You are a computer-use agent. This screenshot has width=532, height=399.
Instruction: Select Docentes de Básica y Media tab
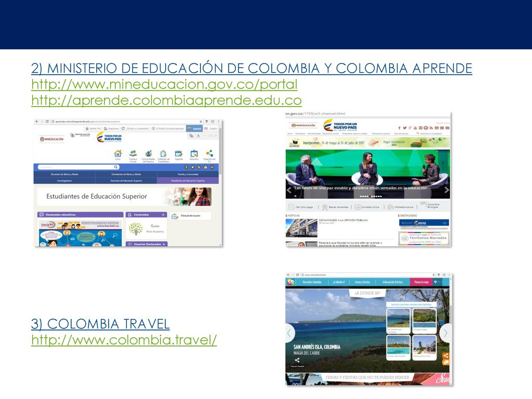click(64, 174)
